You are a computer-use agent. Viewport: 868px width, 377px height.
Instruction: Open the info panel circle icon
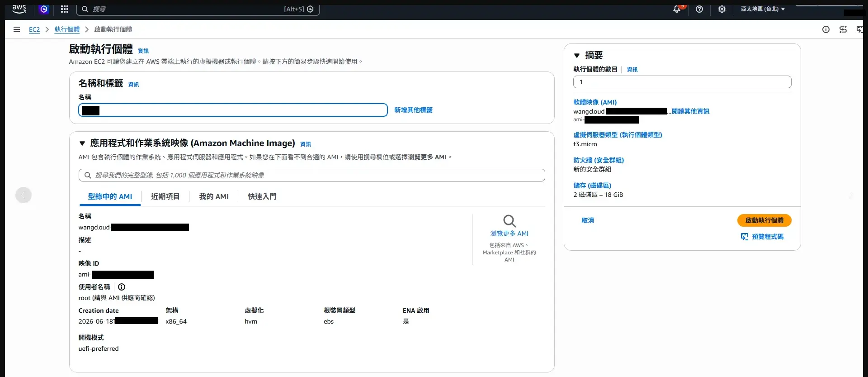coord(826,29)
